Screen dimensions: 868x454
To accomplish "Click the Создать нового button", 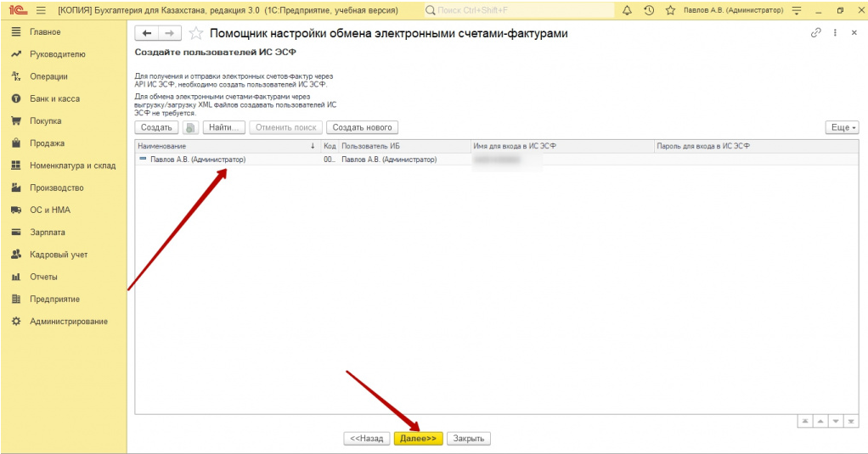I will coord(361,127).
